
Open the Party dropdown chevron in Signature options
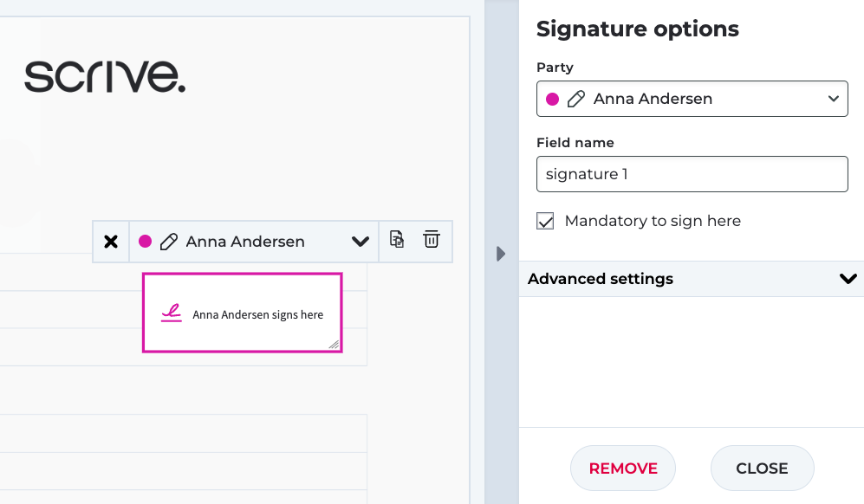tap(834, 99)
